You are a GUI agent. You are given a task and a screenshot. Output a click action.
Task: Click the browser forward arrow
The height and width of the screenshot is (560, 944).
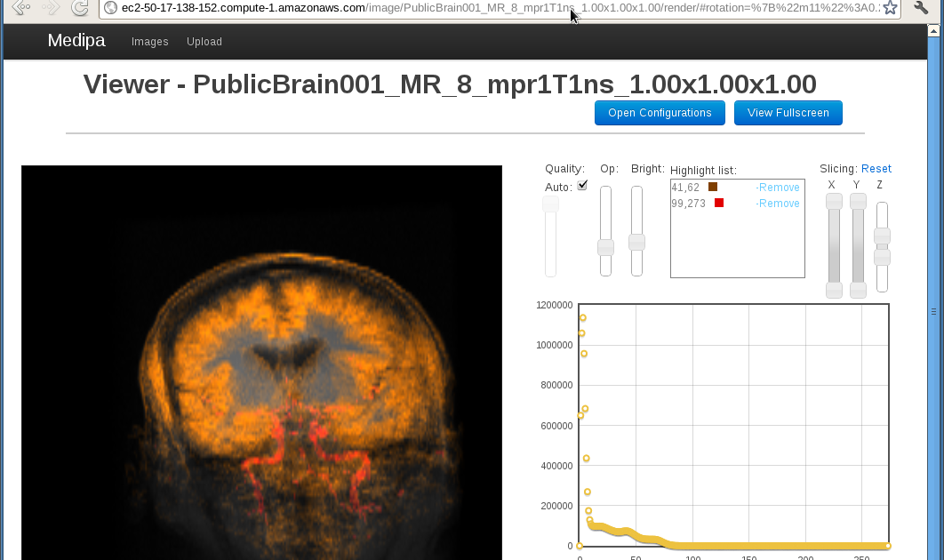click(51, 9)
